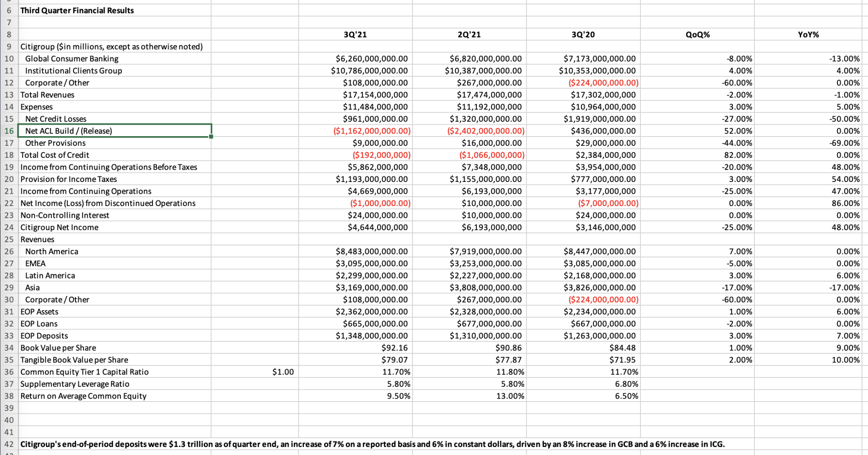The width and height of the screenshot is (868, 455).
Task: Click the Total Revenues 3Q'21 value $17,154,000,000
Action: pos(375,95)
